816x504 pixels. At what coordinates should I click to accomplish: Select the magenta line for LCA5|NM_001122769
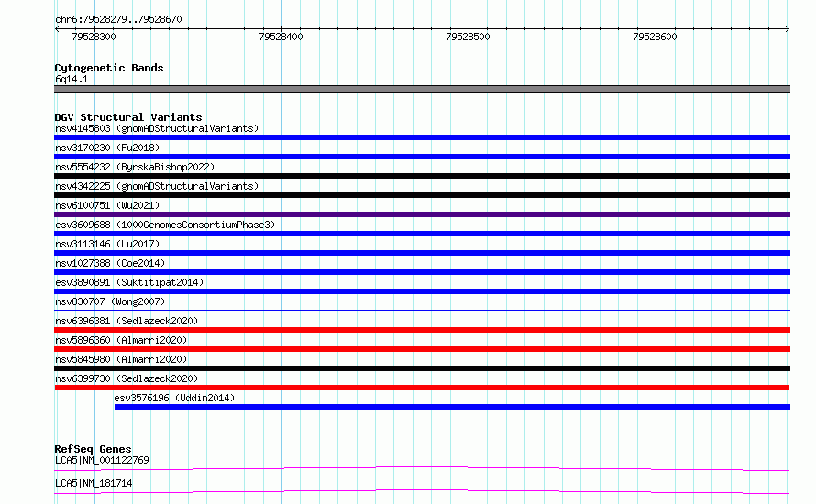(422, 468)
